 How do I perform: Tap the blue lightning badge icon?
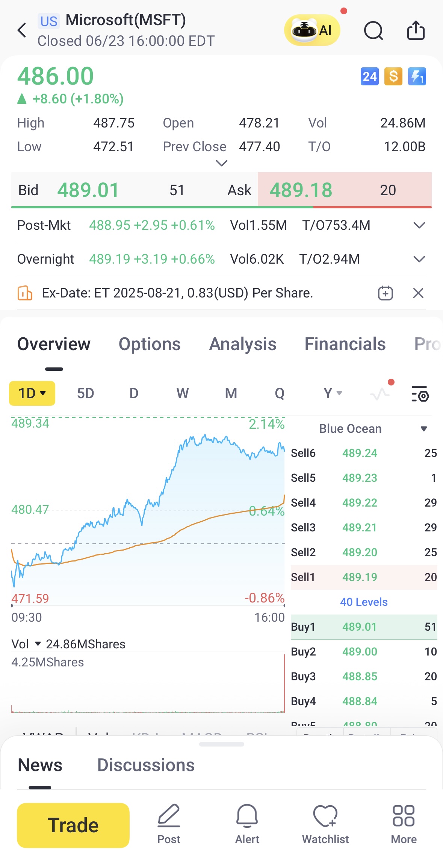point(417,77)
